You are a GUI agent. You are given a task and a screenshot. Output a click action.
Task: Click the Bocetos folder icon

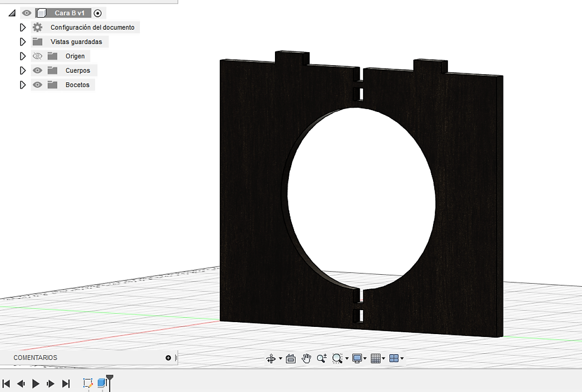52,85
